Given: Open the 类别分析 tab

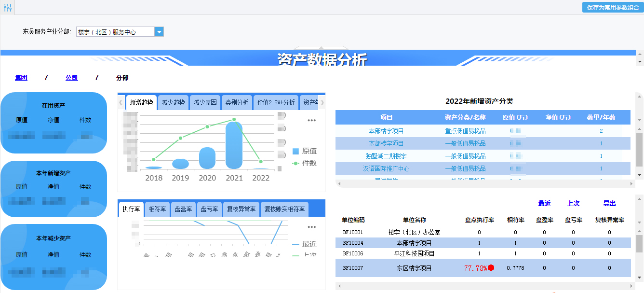Looking at the screenshot, I should click(x=237, y=102).
